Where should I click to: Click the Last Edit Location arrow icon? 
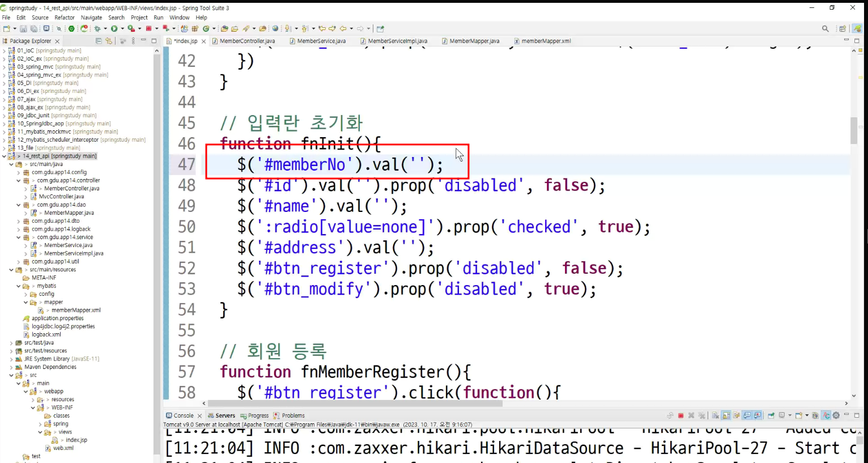tap(322, 28)
